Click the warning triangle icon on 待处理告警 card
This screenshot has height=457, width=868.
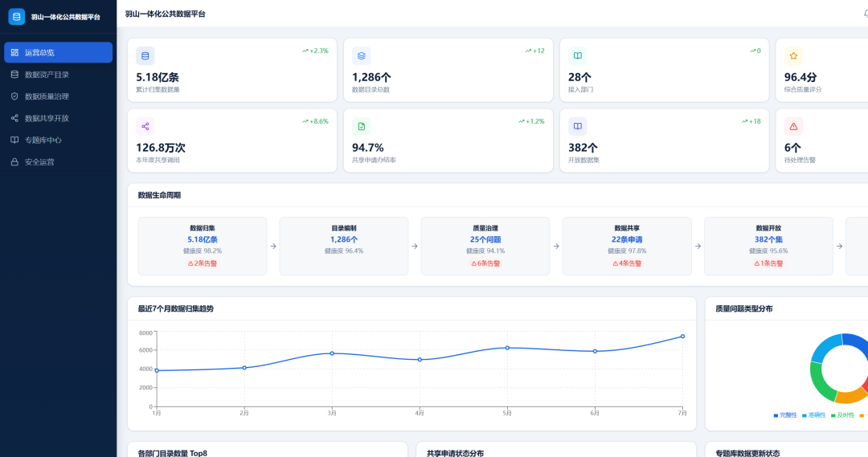click(793, 126)
